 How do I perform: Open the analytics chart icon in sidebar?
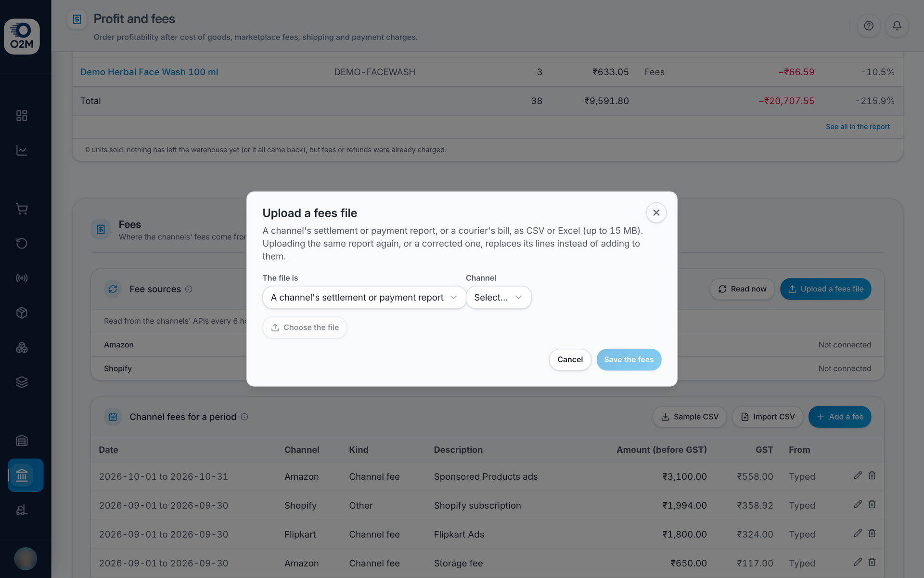click(x=22, y=150)
